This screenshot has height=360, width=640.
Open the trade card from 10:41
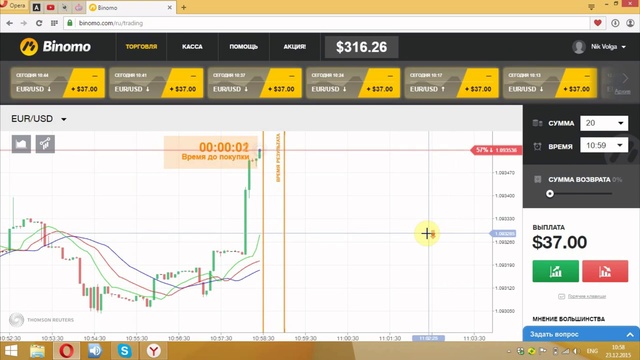[x=156, y=83]
